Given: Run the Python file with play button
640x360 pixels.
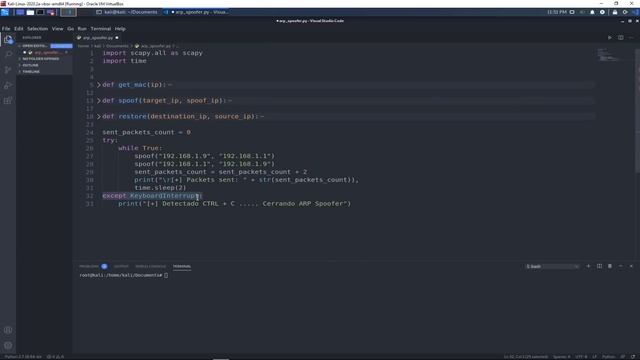Looking at the screenshot, I should pos(610,38).
